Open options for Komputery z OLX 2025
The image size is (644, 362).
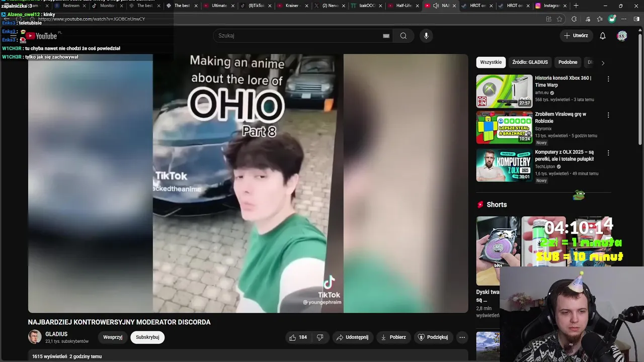[x=608, y=153]
